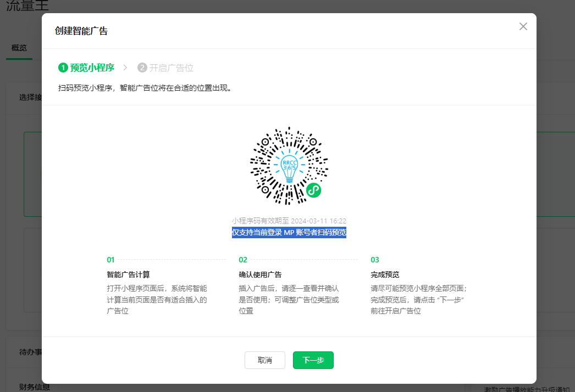Click the highlighted text 仅支持当前登录 MP 账号者扫码预览
The height and width of the screenshot is (392, 575).
pos(289,232)
